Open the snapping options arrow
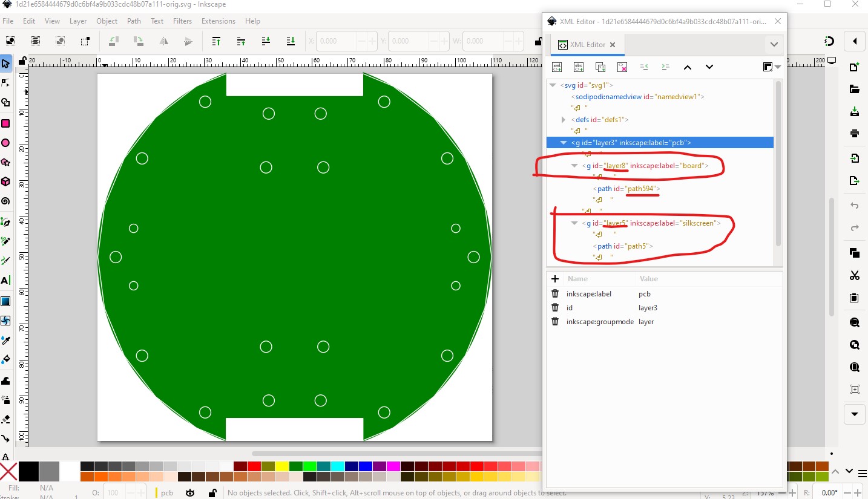 855,41
